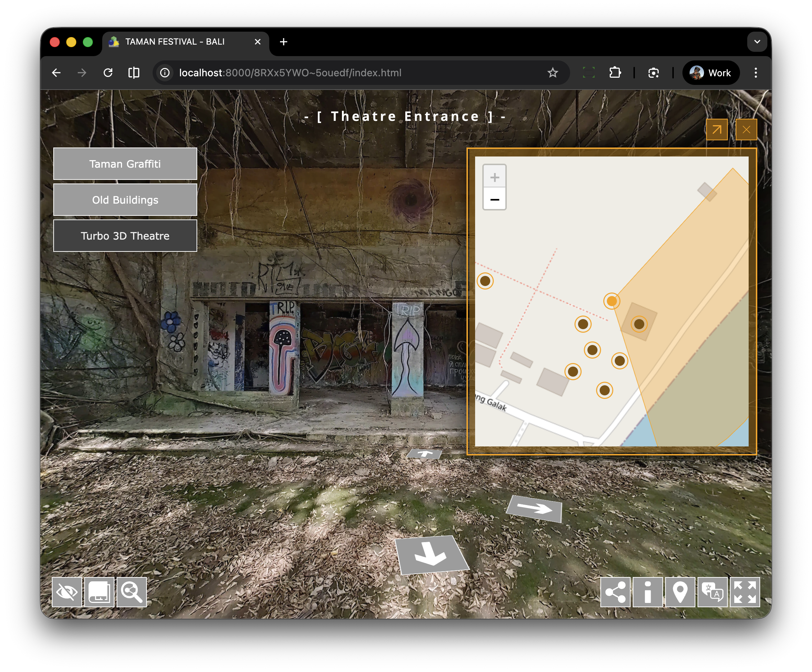
Task: Select Old Buildings menu item
Action: [x=125, y=200]
